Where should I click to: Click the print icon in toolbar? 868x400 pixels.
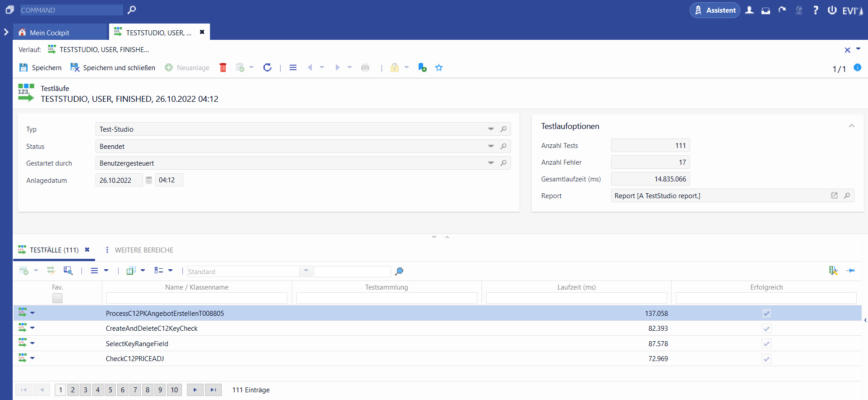[365, 67]
